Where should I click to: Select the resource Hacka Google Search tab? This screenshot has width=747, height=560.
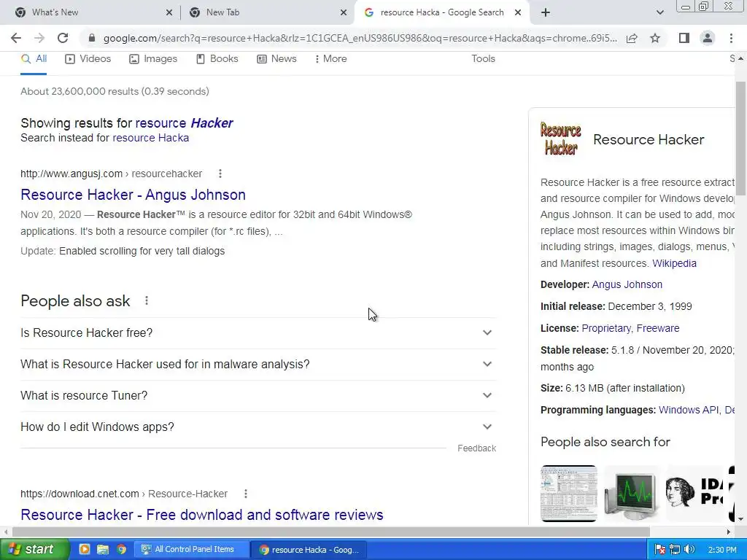click(x=441, y=12)
